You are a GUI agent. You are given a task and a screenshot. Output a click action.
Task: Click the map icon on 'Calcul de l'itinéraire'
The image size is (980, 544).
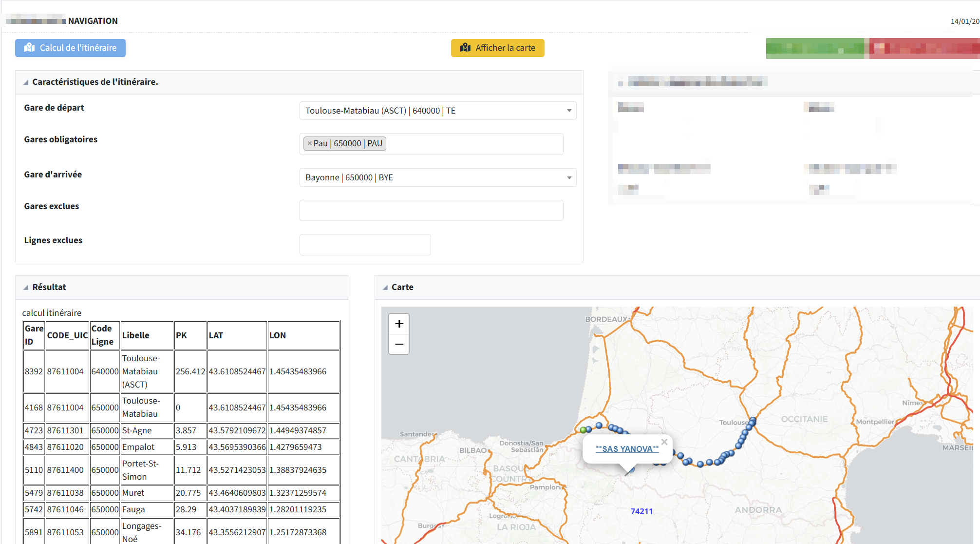[x=29, y=48]
